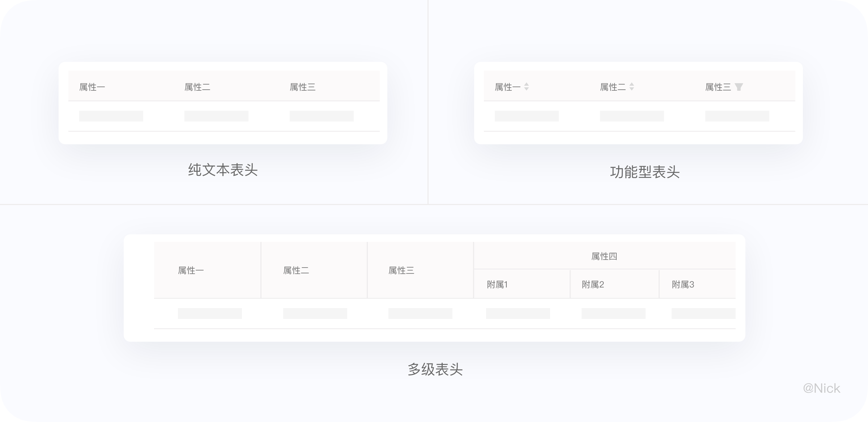Screen dimensions: 868x422
Task: Click sort arrows beside 属性二 header
Action: [631, 87]
